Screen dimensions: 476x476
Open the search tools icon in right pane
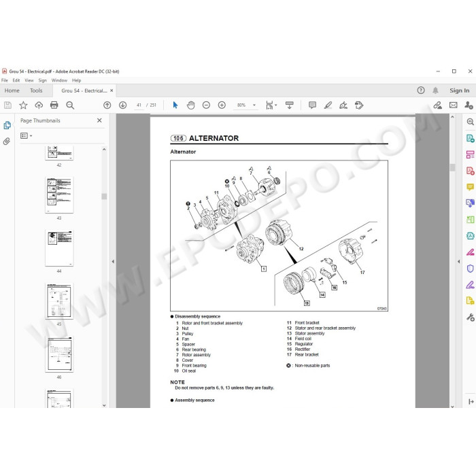[471, 122]
